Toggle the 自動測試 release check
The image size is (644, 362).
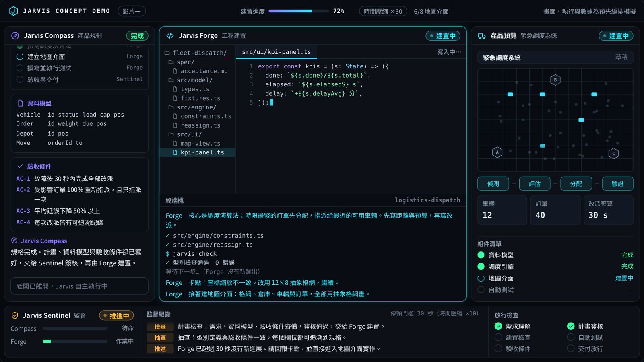tap(571, 337)
